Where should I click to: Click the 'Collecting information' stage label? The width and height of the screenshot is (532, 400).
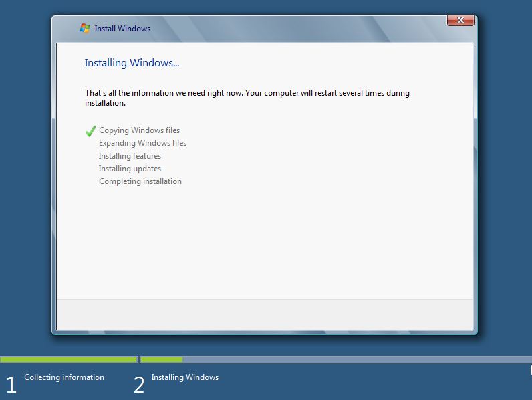click(x=64, y=377)
